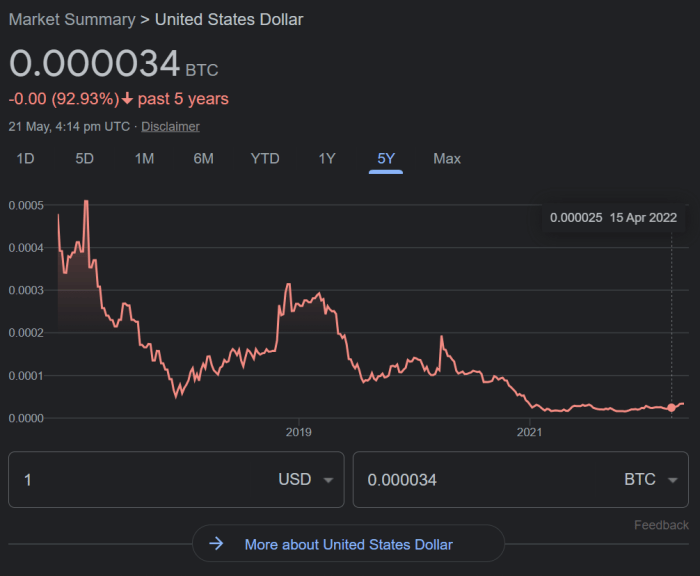Screen dimensions: 700x576
Task: Switch to the 1M range tab
Action: [144, 159]
